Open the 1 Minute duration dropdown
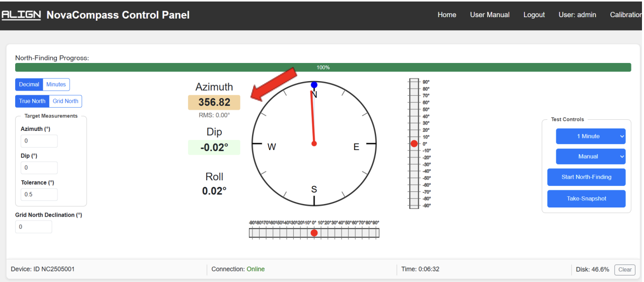Viewport: 644px width, 282px height. (591, 136)
